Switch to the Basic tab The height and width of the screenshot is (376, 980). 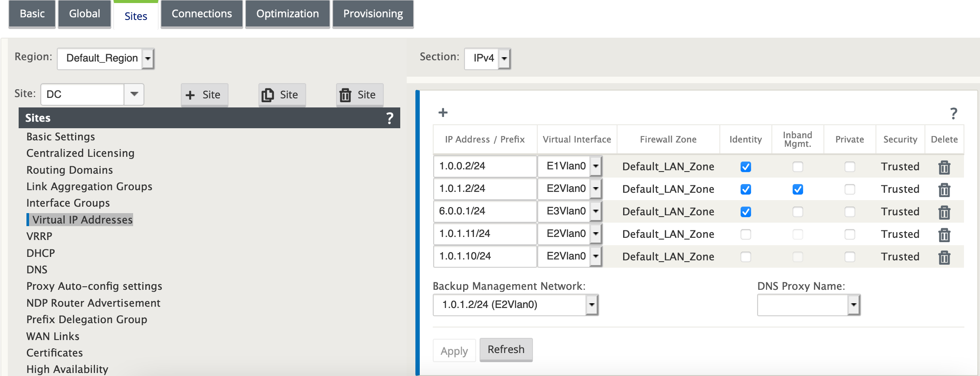click(32, 14)
